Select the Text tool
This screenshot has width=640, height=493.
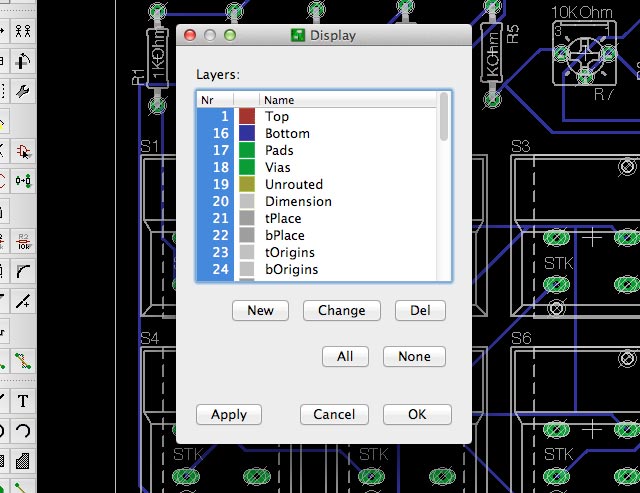[22, 402]
